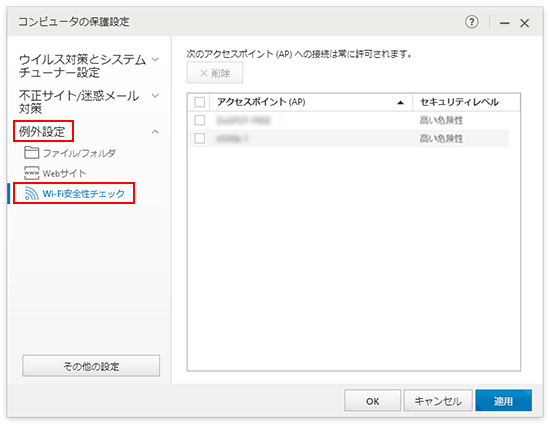The image size is (550, 430).
Task: Click the その他の設定 button
Action: pos(91,366)
